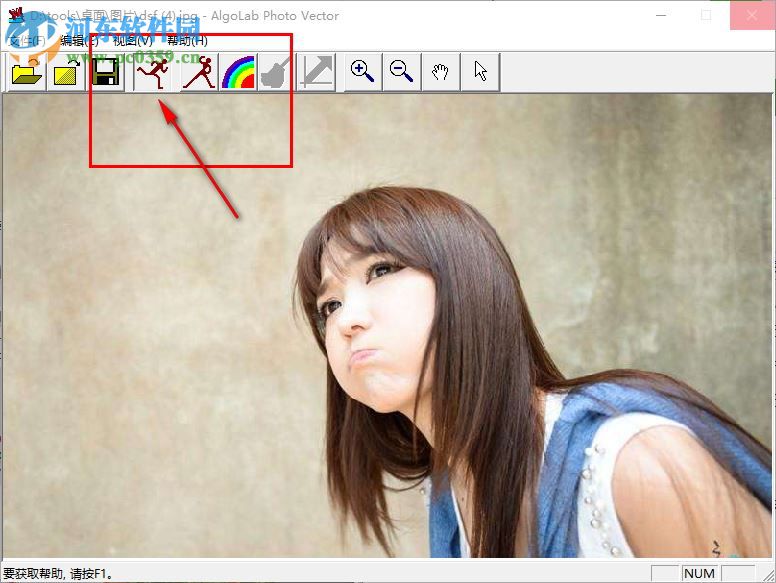Click the gray broom cleanup icon
The width and height of the screenshot is (776, 583).
[x=277, y=72]
